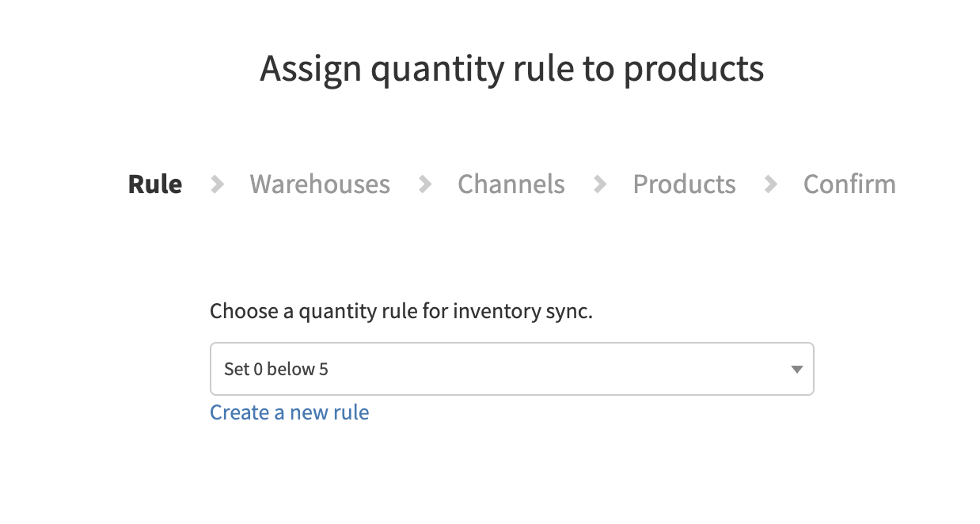Click the word "Assign" in the page title
The height and width of the screenshot is (524, 980).
tap(311, 69)
